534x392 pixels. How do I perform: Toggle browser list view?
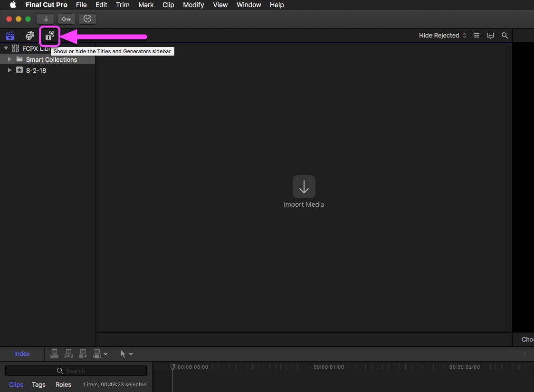coord(477,35)
